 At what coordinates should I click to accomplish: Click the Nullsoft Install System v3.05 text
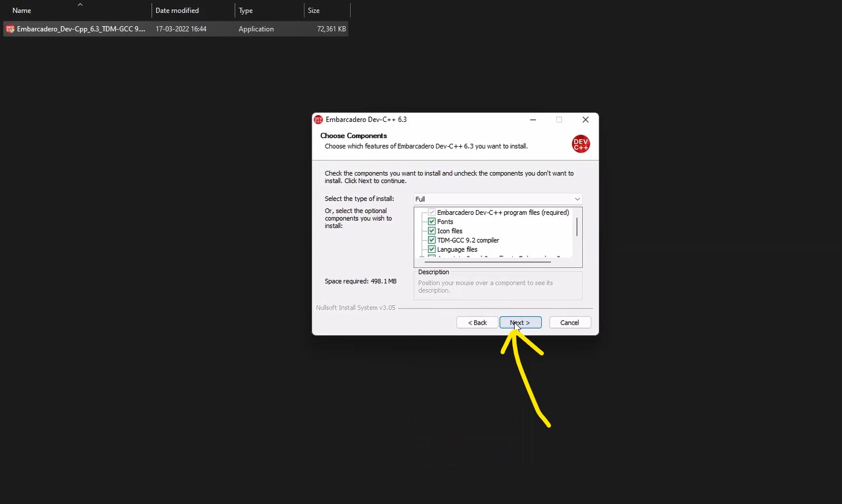click(x=356, y=308)
